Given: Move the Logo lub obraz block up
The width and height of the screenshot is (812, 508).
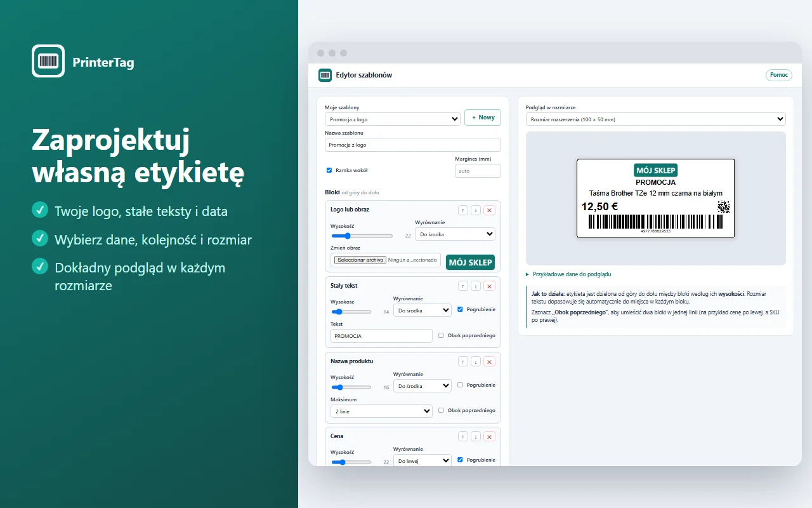Looking at the screenshot, I should (x=464, y=210).
